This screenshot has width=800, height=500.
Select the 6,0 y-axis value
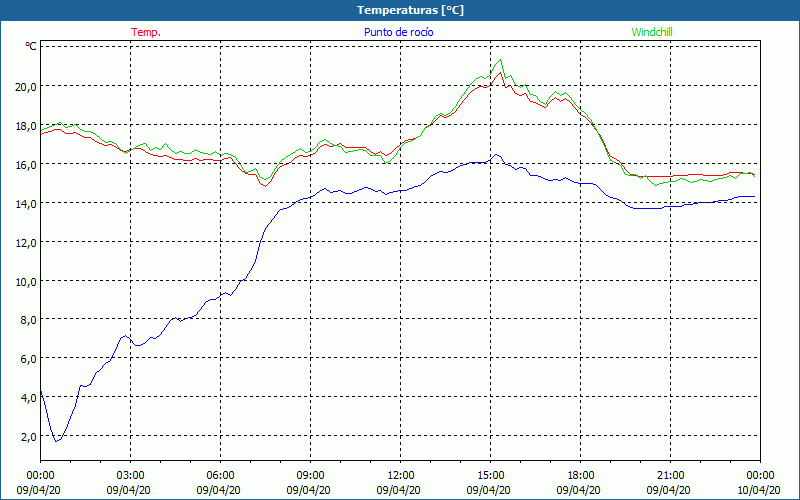pos(29,359)
